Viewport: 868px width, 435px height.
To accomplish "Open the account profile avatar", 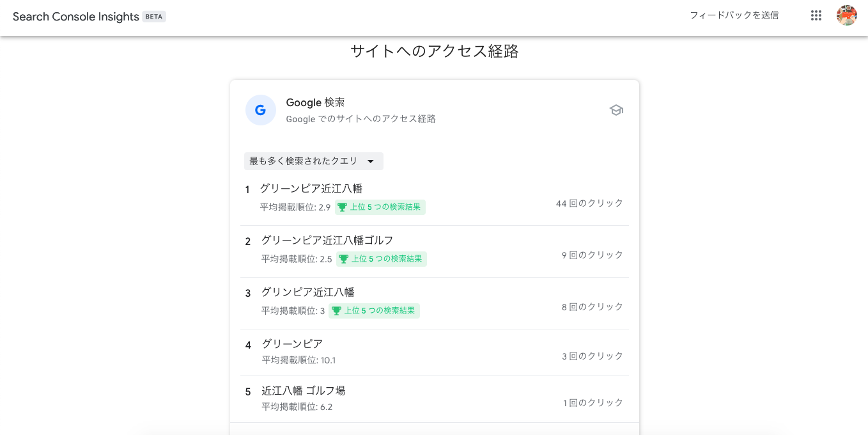I will (x=847, y=15).
